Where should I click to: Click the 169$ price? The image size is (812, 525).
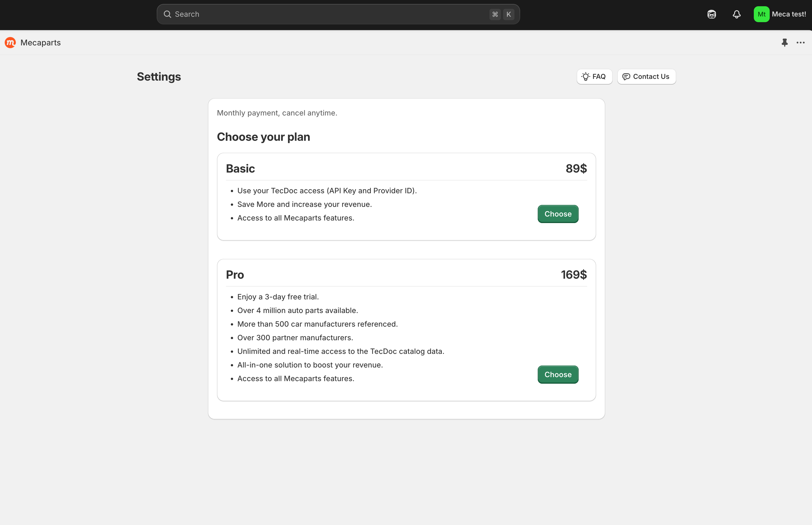(x=574, y=275)
